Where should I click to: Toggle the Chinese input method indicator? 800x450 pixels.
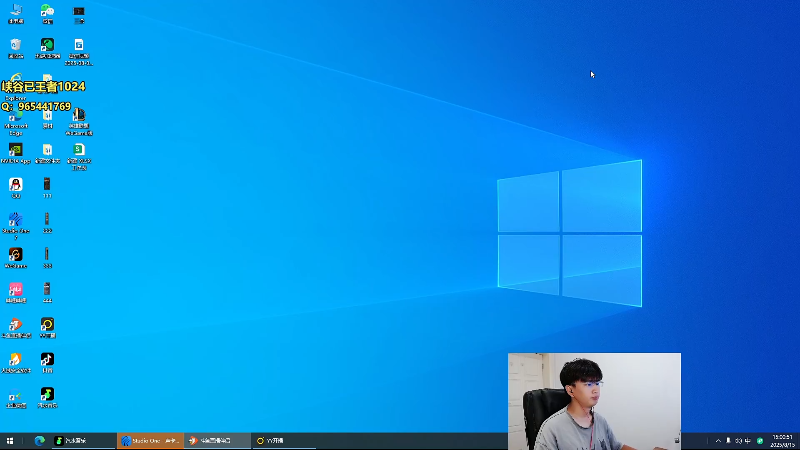pos(748,441)
